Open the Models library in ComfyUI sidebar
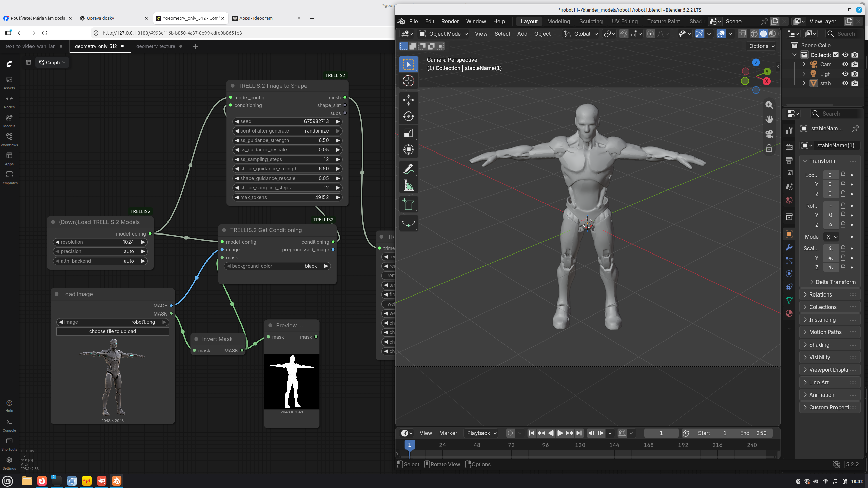 point(9,121)
